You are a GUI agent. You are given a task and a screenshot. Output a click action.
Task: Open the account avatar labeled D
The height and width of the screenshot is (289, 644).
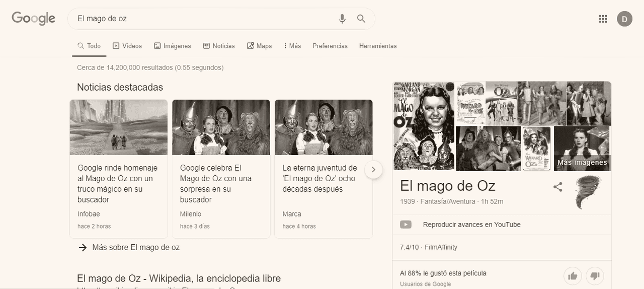(x=624, y=19)
